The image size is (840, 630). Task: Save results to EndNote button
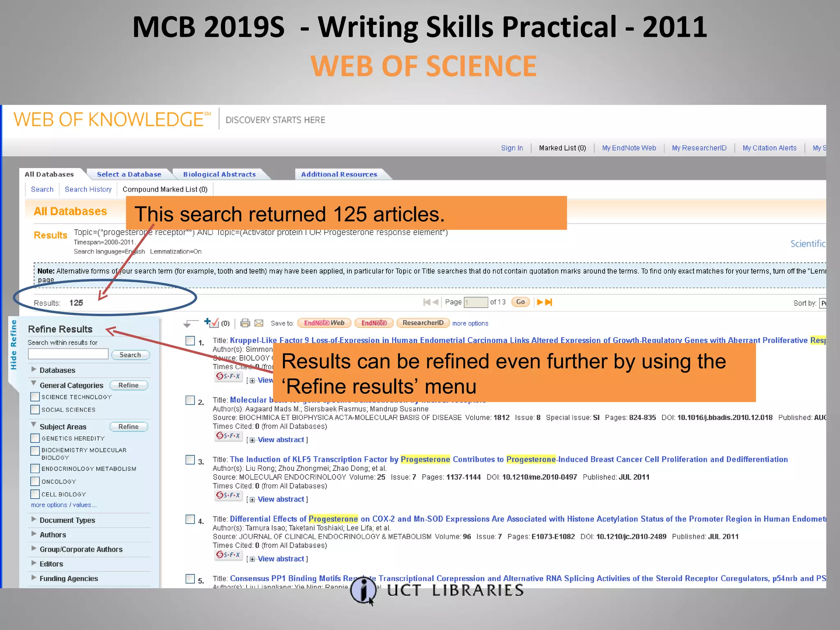[x=374, y=323]
